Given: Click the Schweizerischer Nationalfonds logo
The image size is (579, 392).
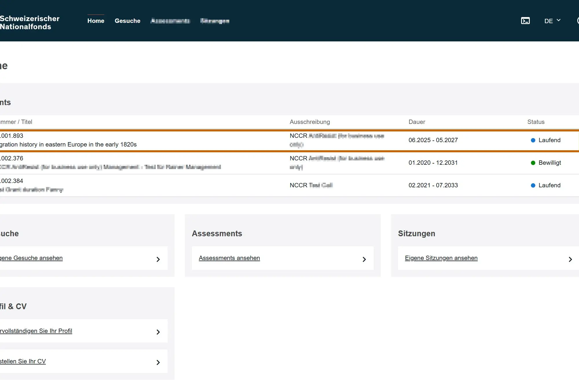Looking at the screenshot, I should pyautogui.click(x=30, y=23).
